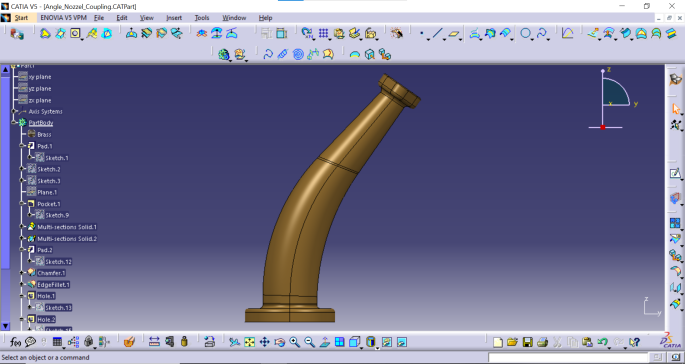This screenshot has height=364, width=685.
Task: Select the xy plane in tree
Action: [40, 77]
